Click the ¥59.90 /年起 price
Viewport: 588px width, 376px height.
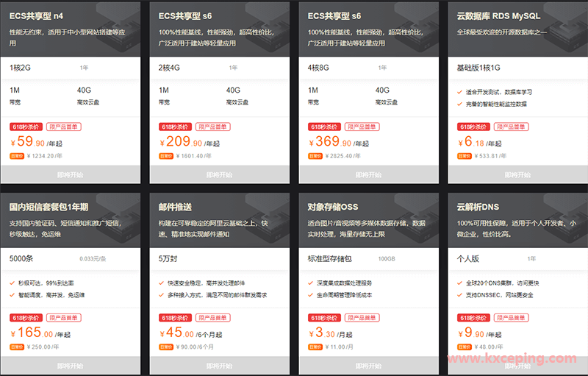pyautogui.click(x=36, y=142)
